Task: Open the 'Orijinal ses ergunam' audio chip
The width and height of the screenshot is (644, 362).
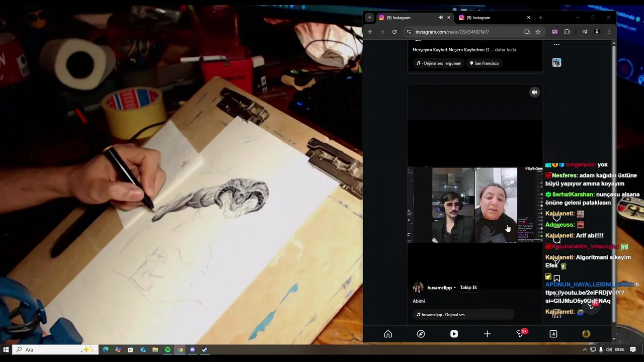Action: tap(439, 63)
